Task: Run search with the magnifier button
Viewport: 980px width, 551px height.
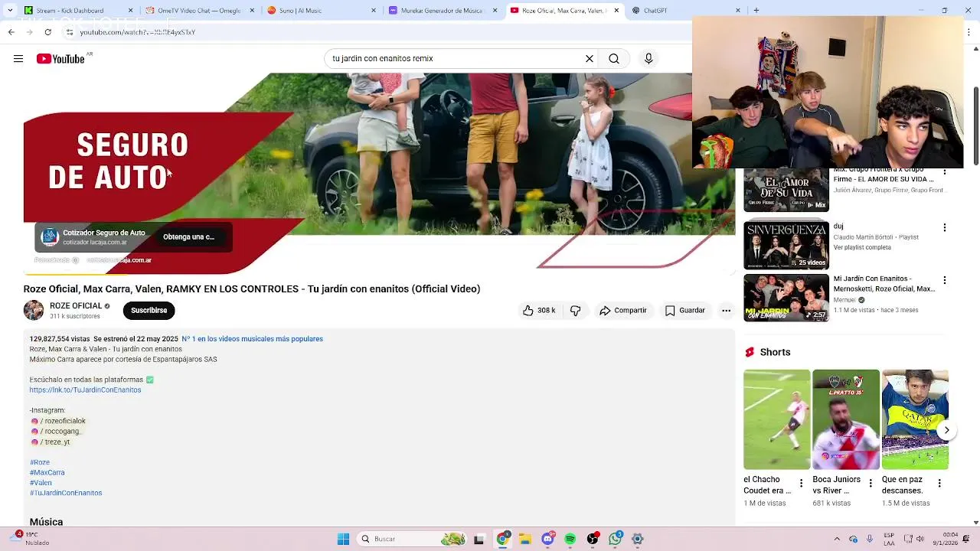Action: (614, 59)
